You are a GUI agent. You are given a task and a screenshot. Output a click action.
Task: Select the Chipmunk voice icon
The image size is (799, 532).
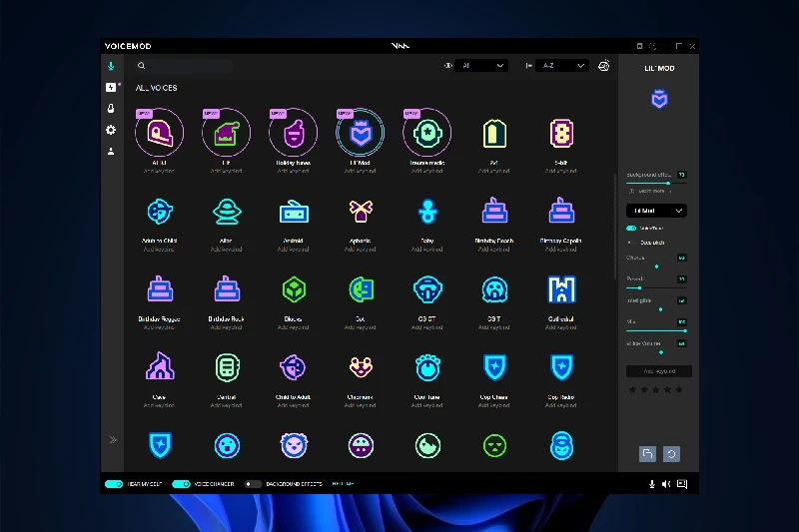[361, 367]
